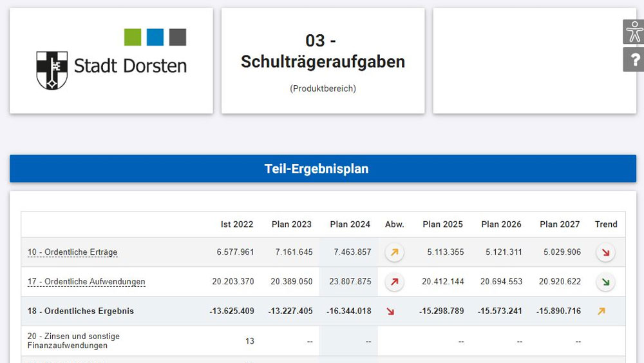Image resolution: width=644 pixels, height=363 pixels.
Task: Click the help question mark icon
Action: click(634, 60)
